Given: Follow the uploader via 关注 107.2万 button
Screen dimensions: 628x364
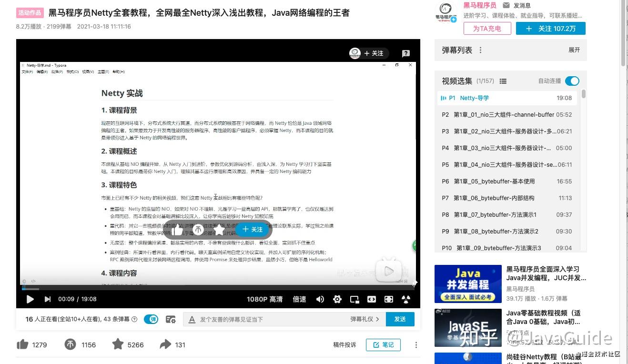Looking at the screenshot, I should point(550,28).
